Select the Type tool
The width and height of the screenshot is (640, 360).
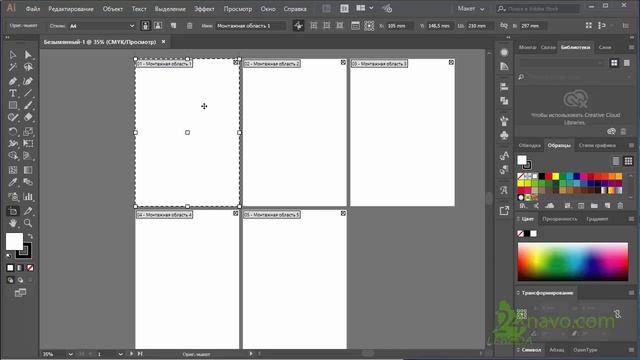(x=13, y=93)
